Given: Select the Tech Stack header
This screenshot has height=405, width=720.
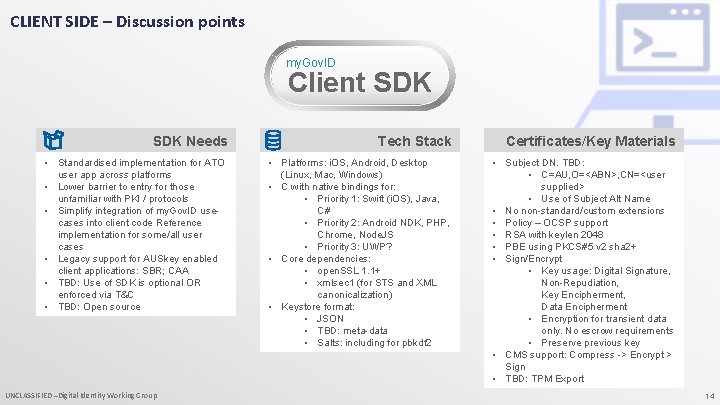Looking at the screenshot, I should [x=360, y=140].
